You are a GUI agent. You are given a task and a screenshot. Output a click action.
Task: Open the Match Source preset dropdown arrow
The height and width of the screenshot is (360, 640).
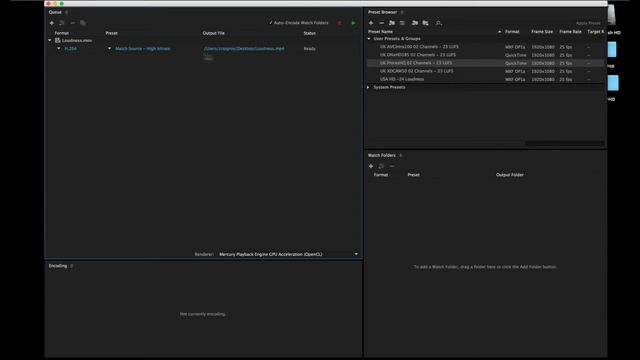click(x=109, y=49)
